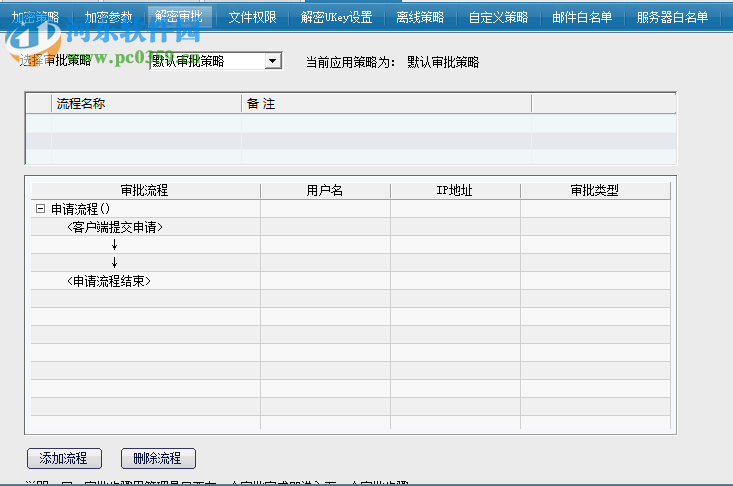This screenshot has height=486, width=733.
Task: Open the 默认审批策略 dropdown arrow
Action: 273,61
